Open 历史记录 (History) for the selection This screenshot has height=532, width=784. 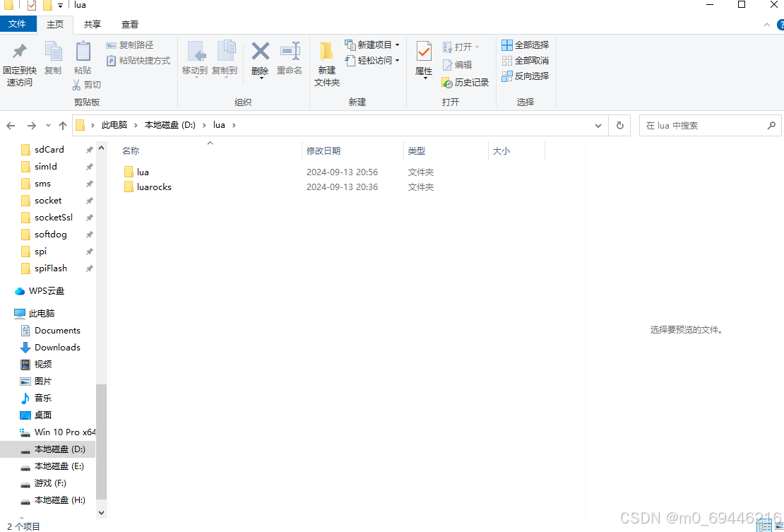coord(465,81)
